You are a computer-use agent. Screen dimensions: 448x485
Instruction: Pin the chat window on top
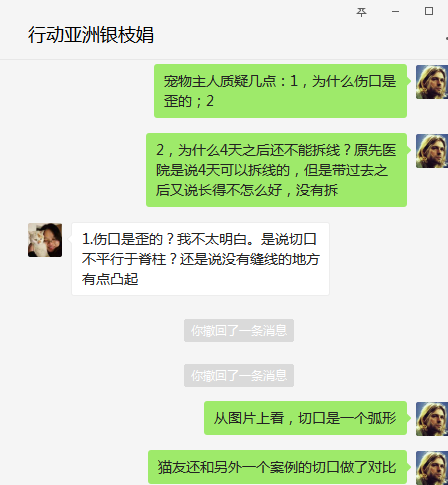[361, 12]
